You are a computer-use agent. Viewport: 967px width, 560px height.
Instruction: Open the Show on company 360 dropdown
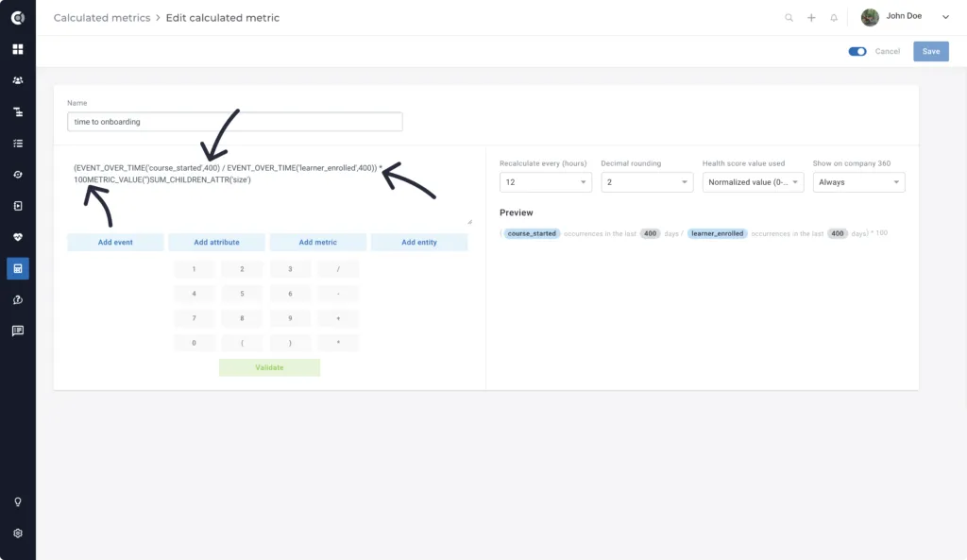(858, 182)
